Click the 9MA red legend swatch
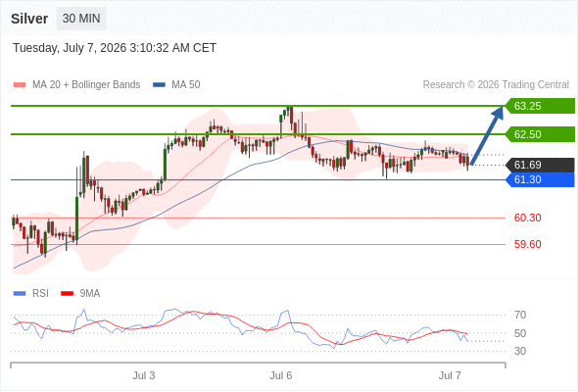 67,294
